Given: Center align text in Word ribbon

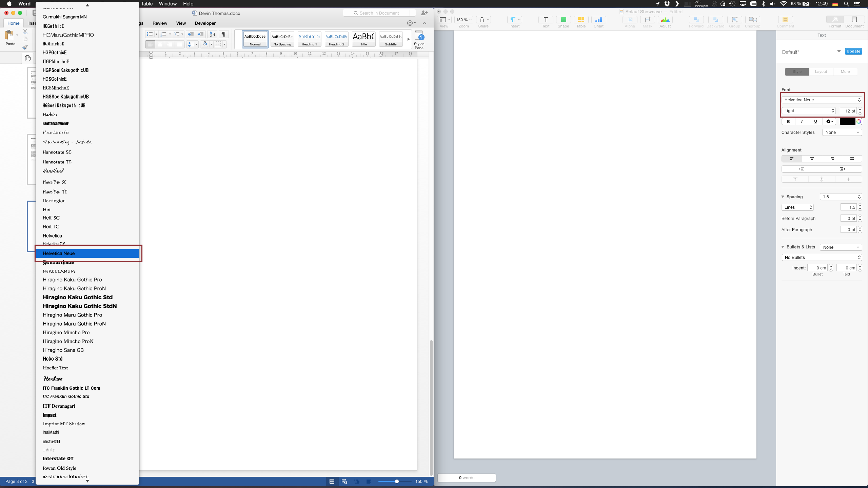Looking at the screenshot, I should [x=160, y=44].
